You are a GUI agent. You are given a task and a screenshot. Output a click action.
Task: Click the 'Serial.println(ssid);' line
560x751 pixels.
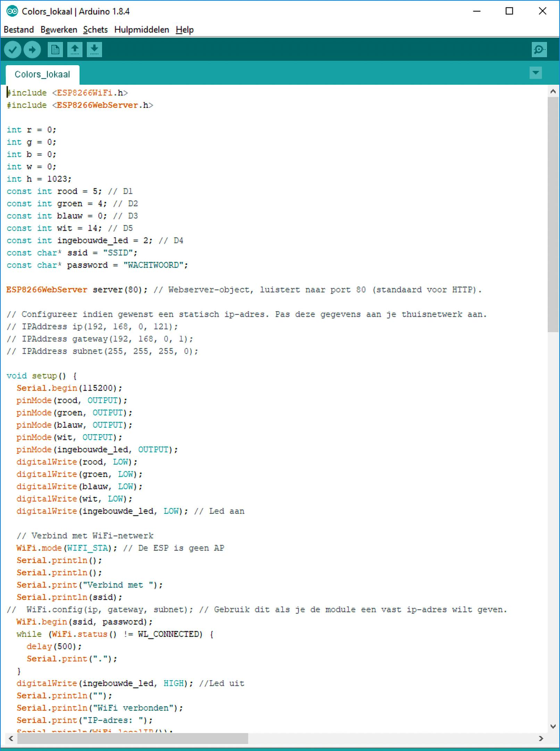point(69,597)
